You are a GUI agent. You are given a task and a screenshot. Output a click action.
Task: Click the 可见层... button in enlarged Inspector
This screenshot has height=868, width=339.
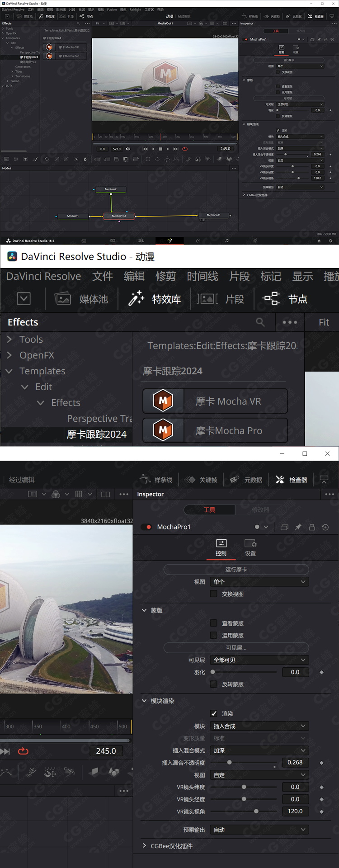(x=236, y=647)
